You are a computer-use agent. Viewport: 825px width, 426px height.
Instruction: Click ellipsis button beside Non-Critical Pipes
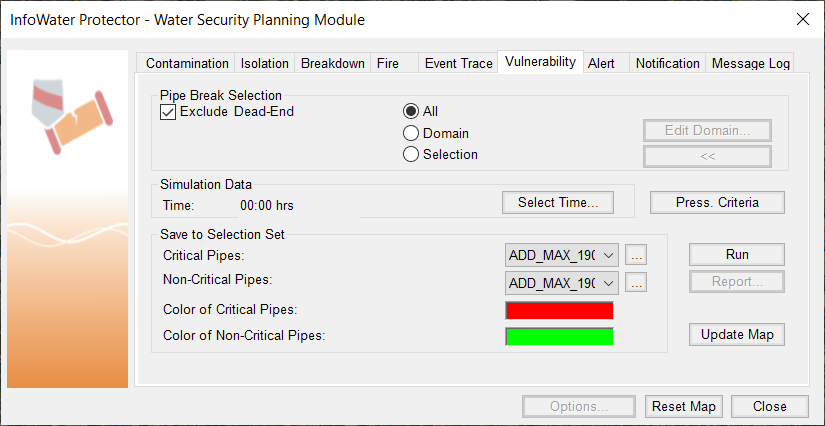tap(636, 283)
